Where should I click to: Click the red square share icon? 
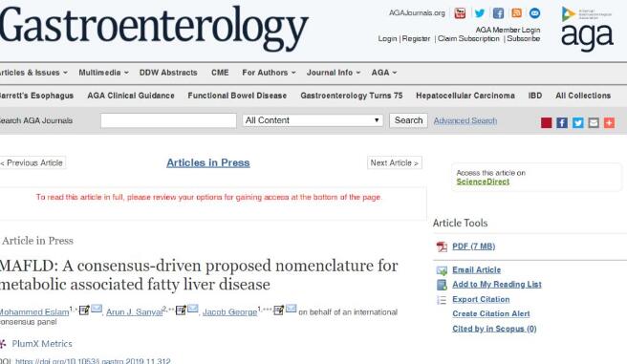tap(546, 122)
